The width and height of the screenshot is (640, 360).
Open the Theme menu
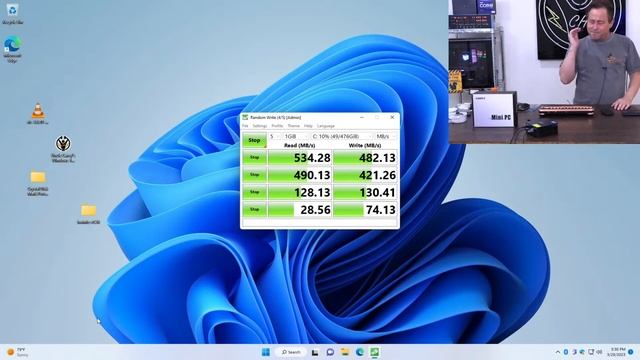[x=293, y=126]
